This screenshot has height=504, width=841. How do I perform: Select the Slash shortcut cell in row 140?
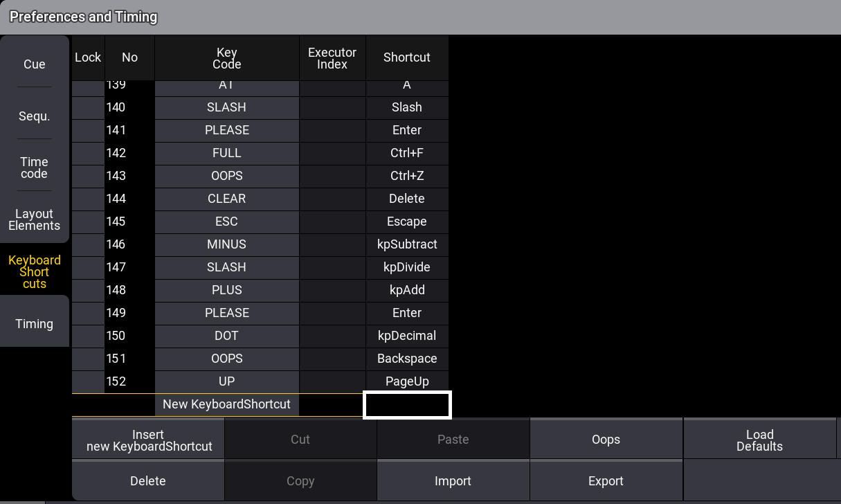click(407, 107)
